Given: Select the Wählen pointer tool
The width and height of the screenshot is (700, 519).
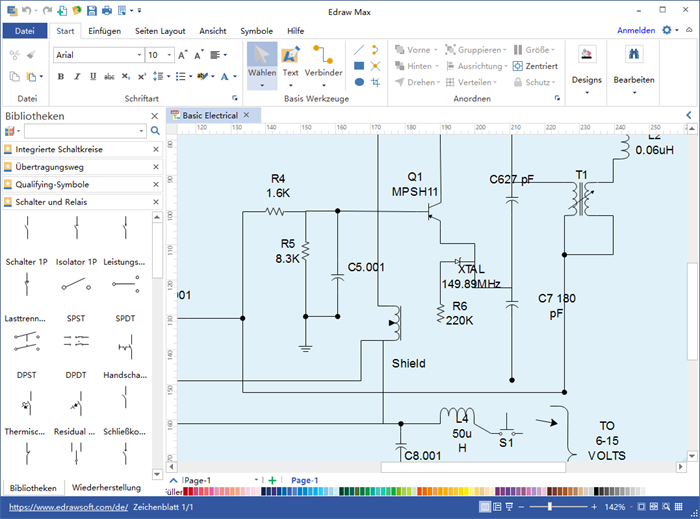Looking at the screenshot, I should tap(262, 61).
